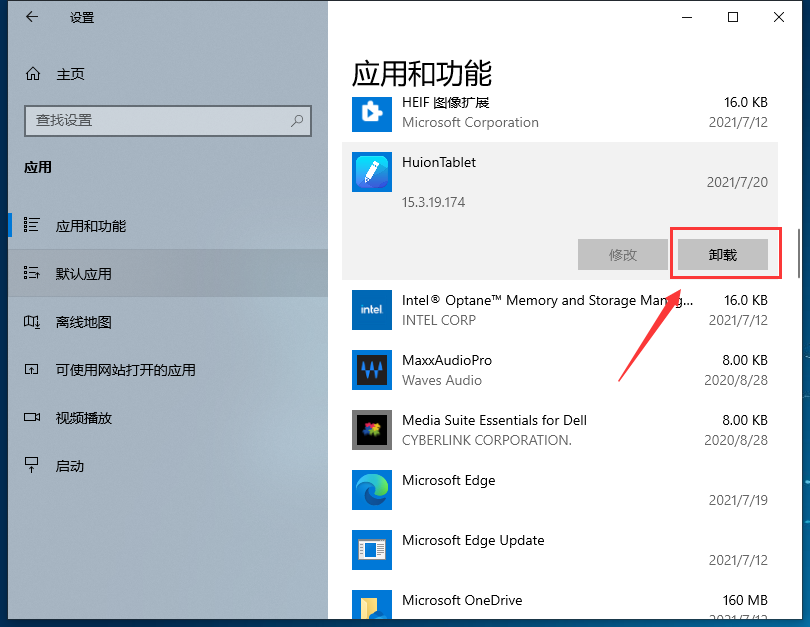
Task: Click the 视频播放 camera icon
Action: [32, 417]
